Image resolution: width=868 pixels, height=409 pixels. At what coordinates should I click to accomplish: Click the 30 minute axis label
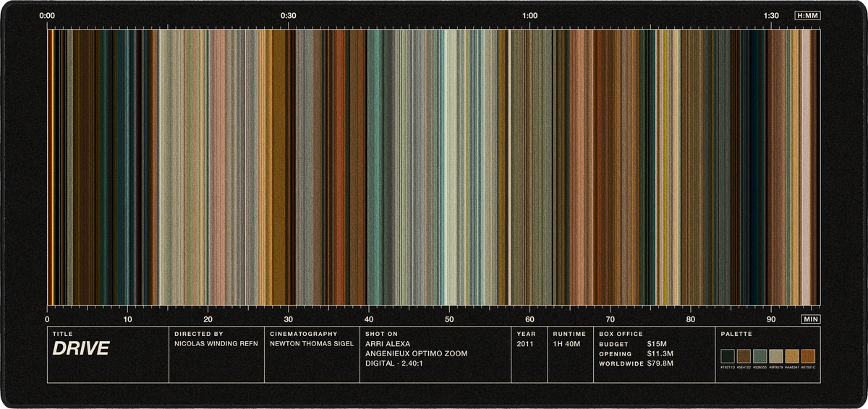click(289, 319)
